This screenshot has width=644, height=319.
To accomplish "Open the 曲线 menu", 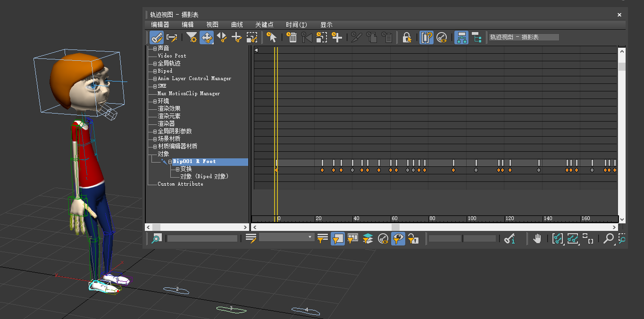I will (x=237, y=25).
